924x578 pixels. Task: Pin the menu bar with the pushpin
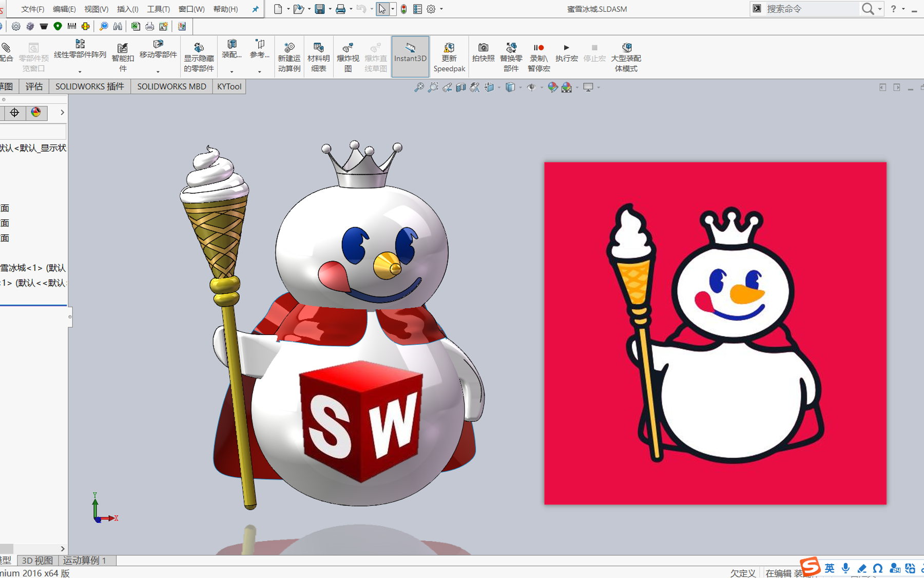255,9
